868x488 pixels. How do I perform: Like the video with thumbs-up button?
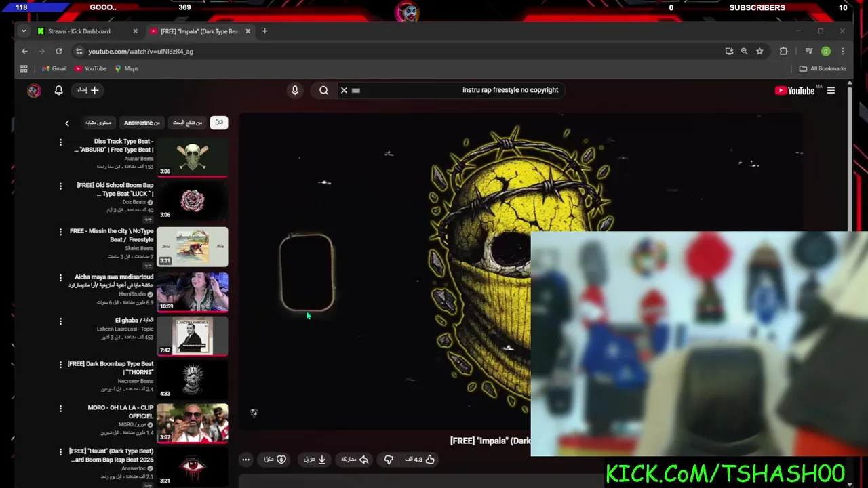pos(420,460)
